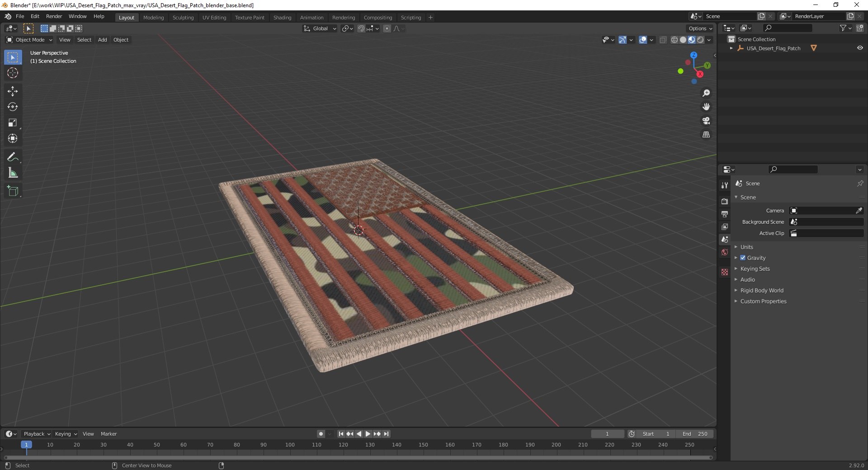Viewport: 868px width, 470px height.
Task: Click the Z axis on the navigation gizmo
Action: pos(693,55)
